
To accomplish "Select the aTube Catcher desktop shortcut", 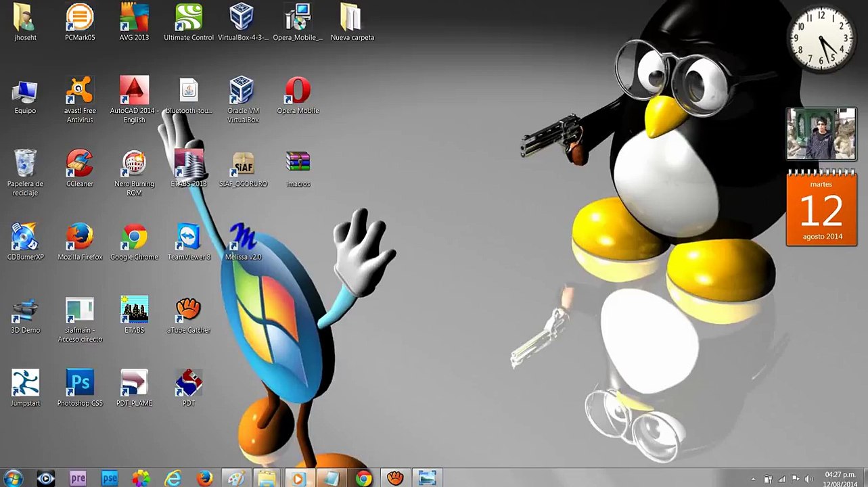I will pos(189,315).
